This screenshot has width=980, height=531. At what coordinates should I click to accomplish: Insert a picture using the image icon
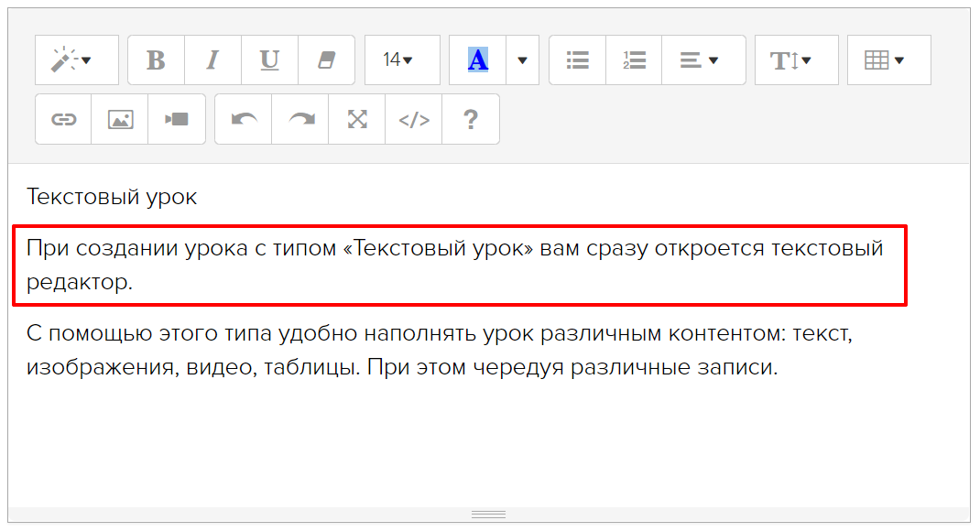[x=120, y=119]
